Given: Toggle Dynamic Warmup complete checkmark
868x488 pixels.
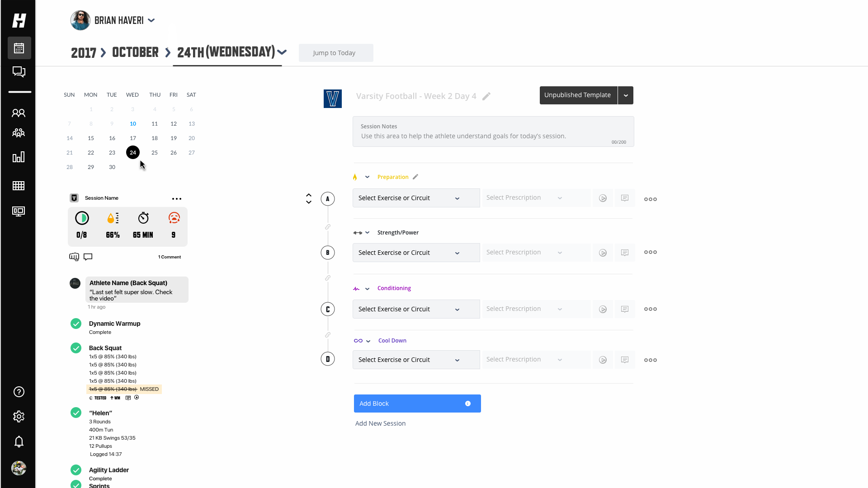Looking at the screenshot, I should tap(76, 324).
